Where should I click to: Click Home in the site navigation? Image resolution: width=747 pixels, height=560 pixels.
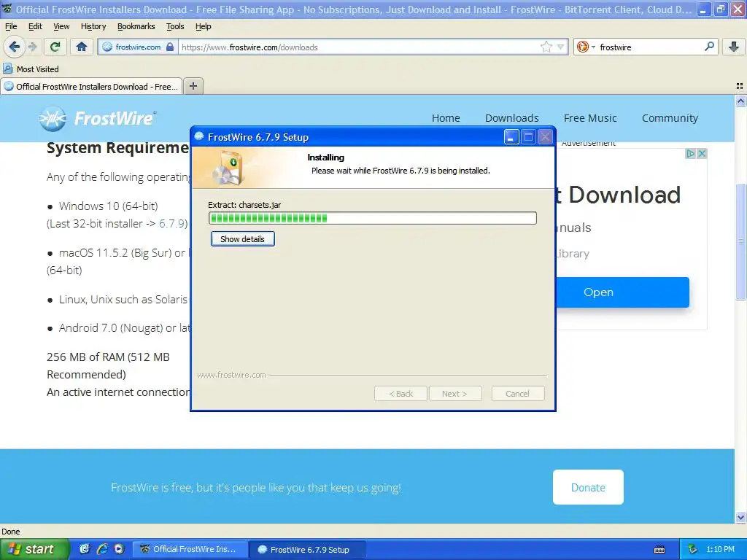[x=446, y=118]
